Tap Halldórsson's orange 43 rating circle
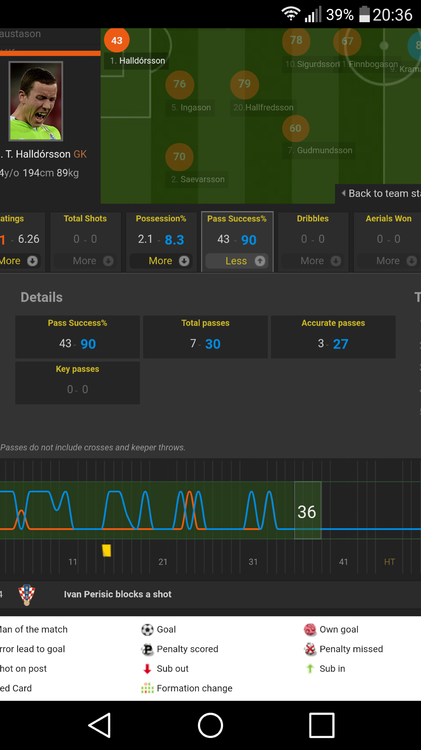 [x=117, y=41]
